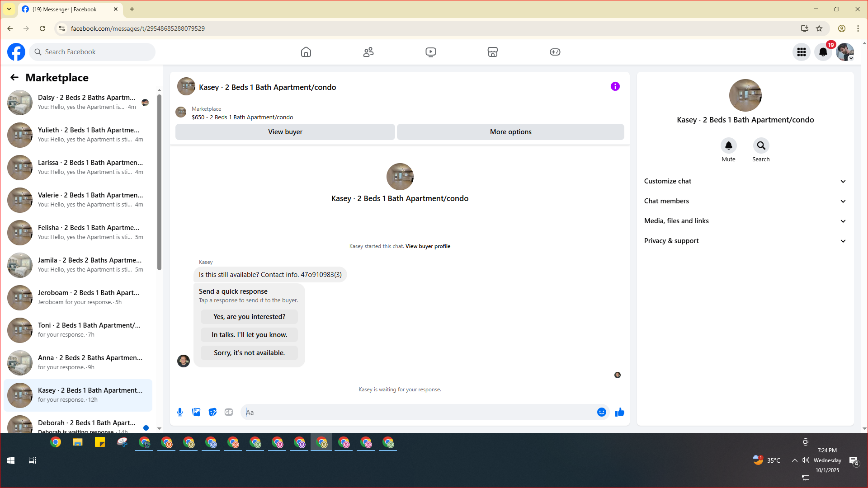
Task: Open a new browser tab
Action: [x=132, y=9]
